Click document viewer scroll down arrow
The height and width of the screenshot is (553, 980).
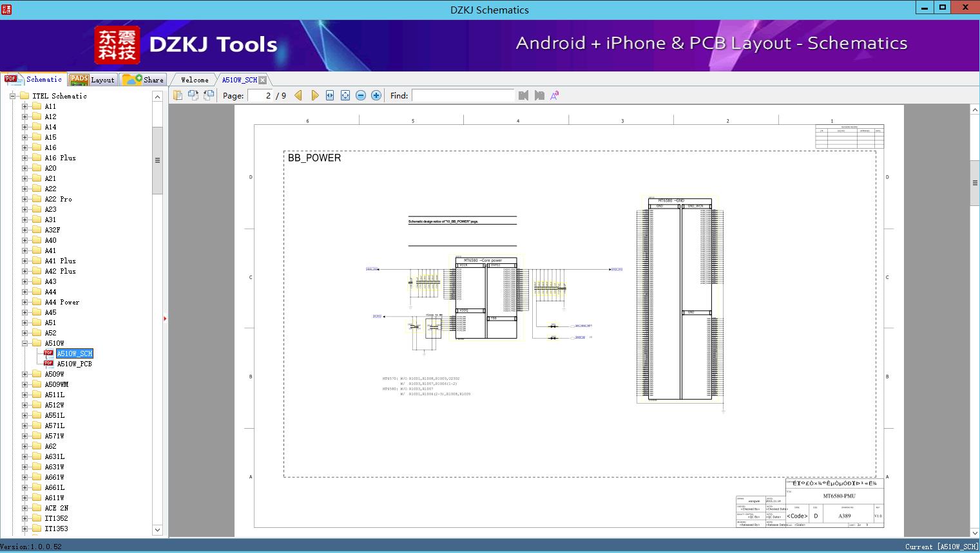click(975, 533)
